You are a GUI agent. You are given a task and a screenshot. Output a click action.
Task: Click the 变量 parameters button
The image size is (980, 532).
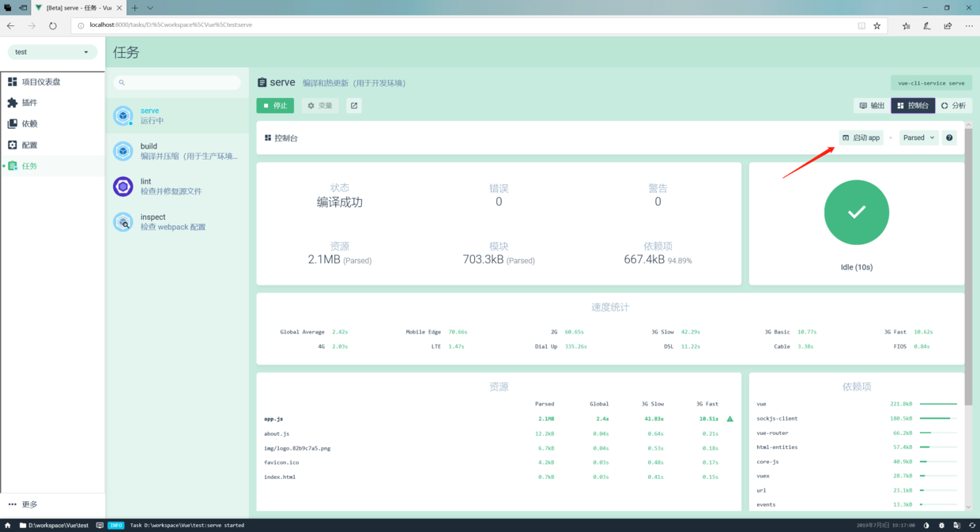click(320, 105)
